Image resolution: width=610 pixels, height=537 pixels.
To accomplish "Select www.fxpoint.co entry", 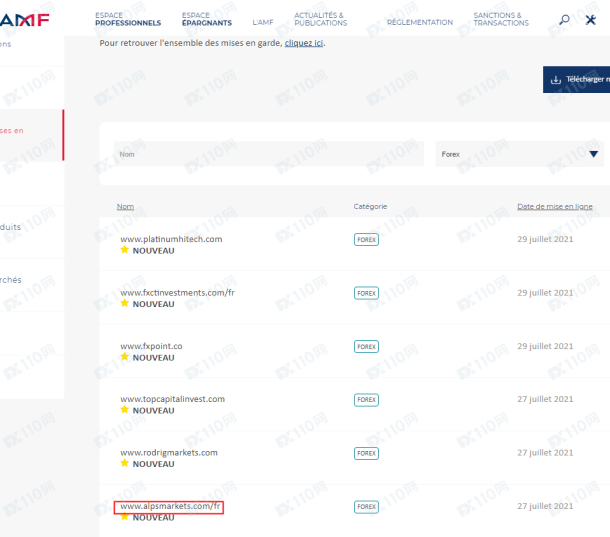I will (x=151, y=346).
